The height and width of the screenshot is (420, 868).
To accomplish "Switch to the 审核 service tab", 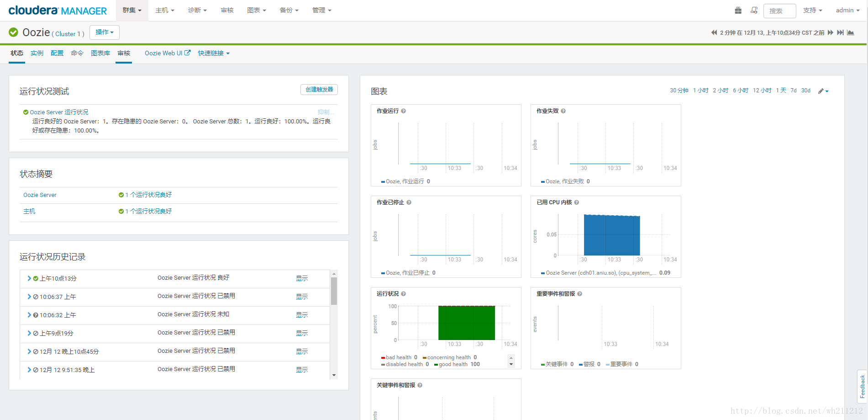I will [124, 53].
